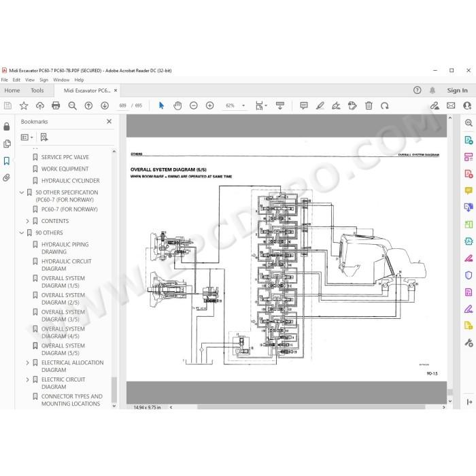Open OVERALL SYSTEM DIAGRAM (5/5) bookmark

click(x=63, y=350)
